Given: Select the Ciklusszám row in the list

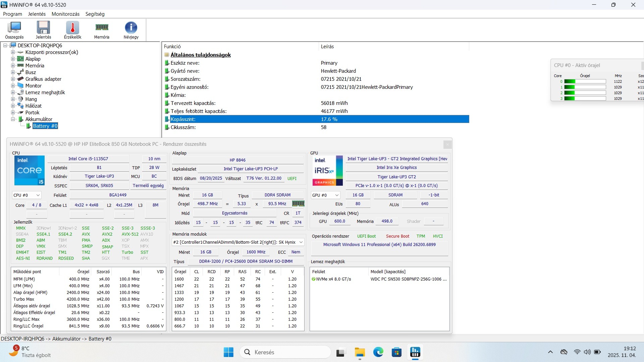Looking at the screenshot, I should pyautogui.click(x=183, y=127).
